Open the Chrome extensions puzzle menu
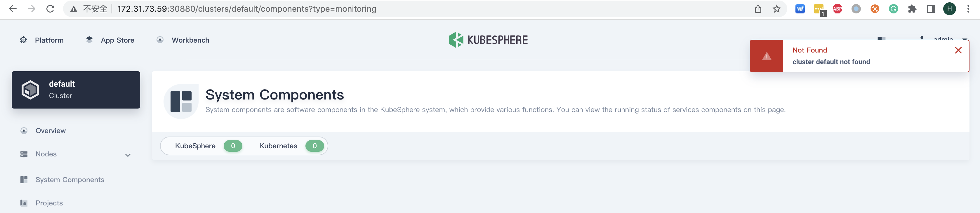This screenshot has height=213, width=980. 912,8
